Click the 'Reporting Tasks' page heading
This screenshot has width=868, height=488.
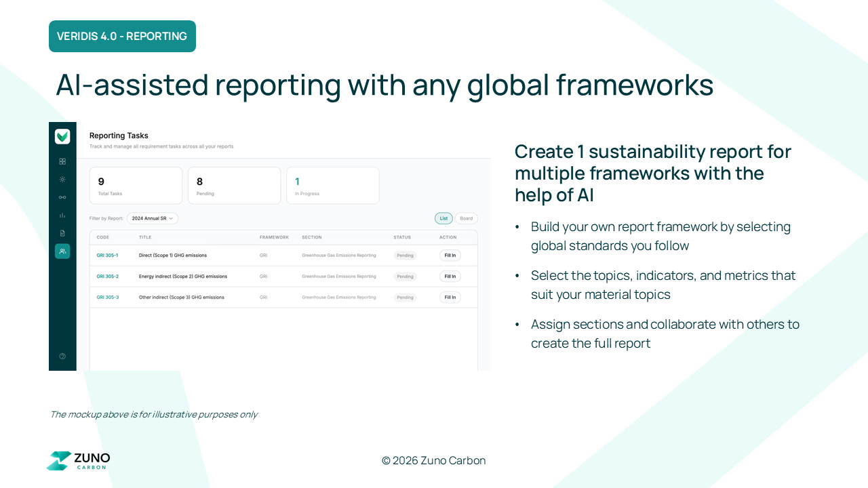(119, 136)
